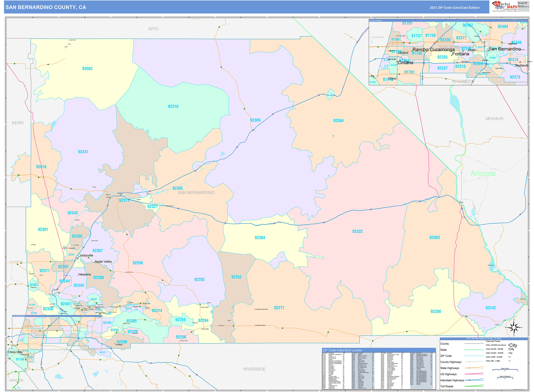Click Cities 250 - 4,999 legend row

point(498,361)
